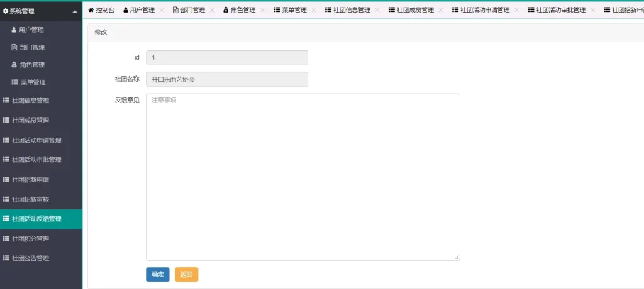Click the 反馈意见 field label

[127, 100]
